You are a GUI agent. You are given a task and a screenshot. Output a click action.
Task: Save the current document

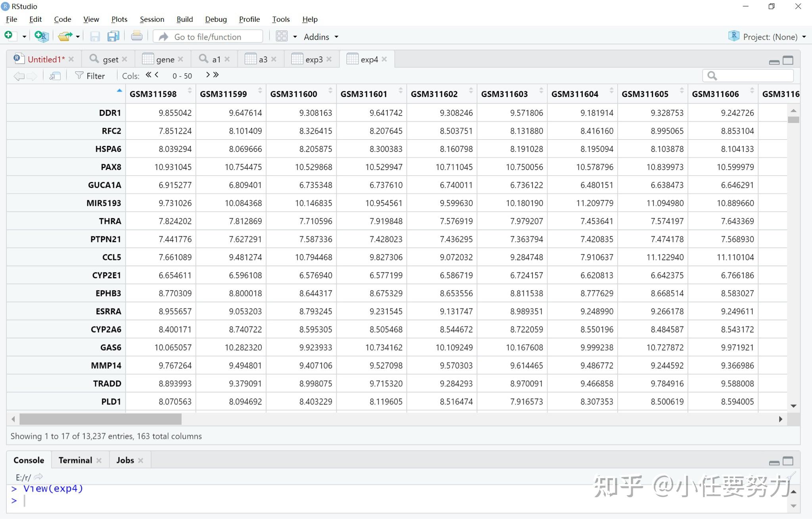point(95,36)
